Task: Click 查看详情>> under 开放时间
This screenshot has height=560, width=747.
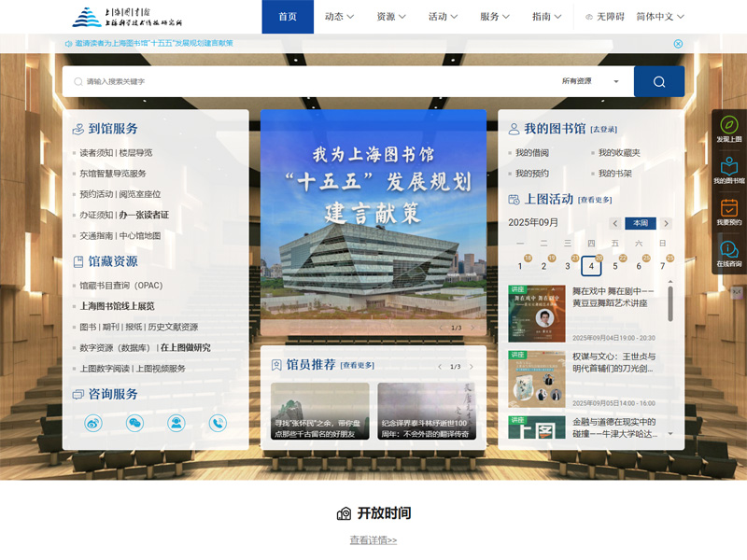Action: pos(373,539)
